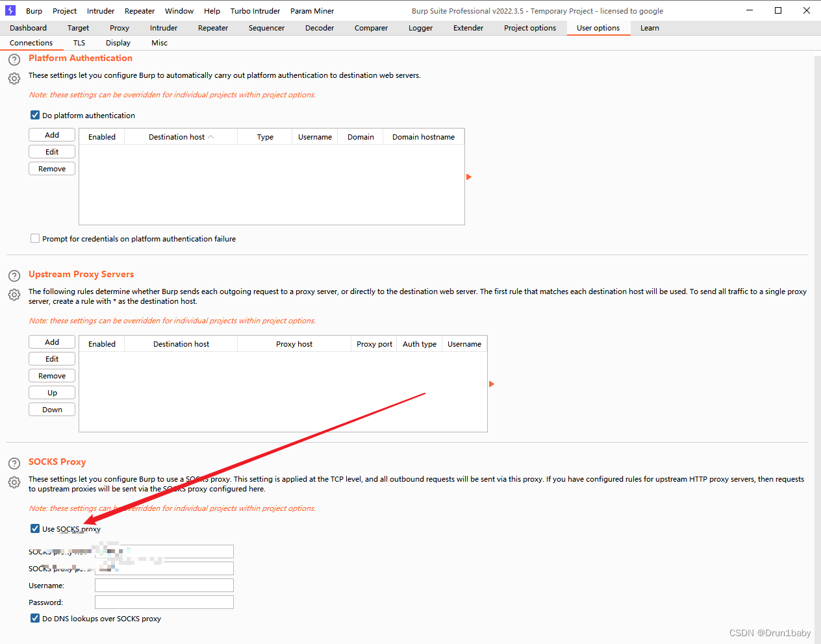Screen dimensions: 821x644
Task: Click Domain column header in authentication table
Action: pos(360,137)
